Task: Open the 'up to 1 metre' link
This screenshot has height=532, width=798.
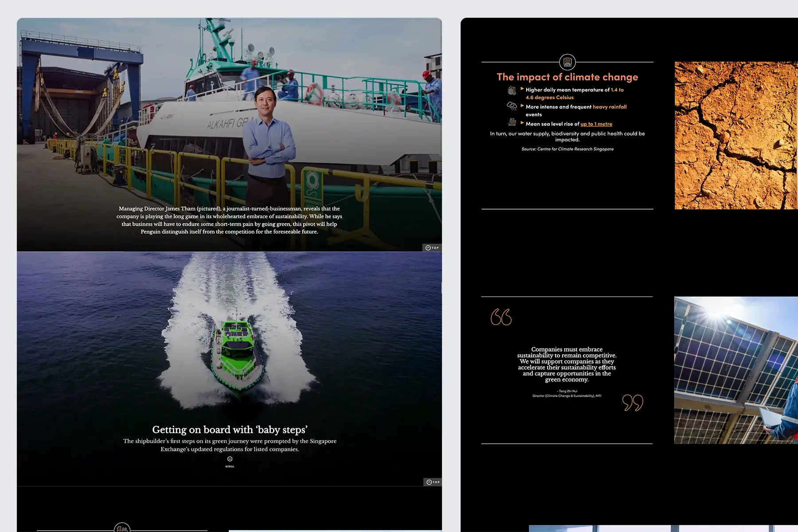Action: pos(596,124)
